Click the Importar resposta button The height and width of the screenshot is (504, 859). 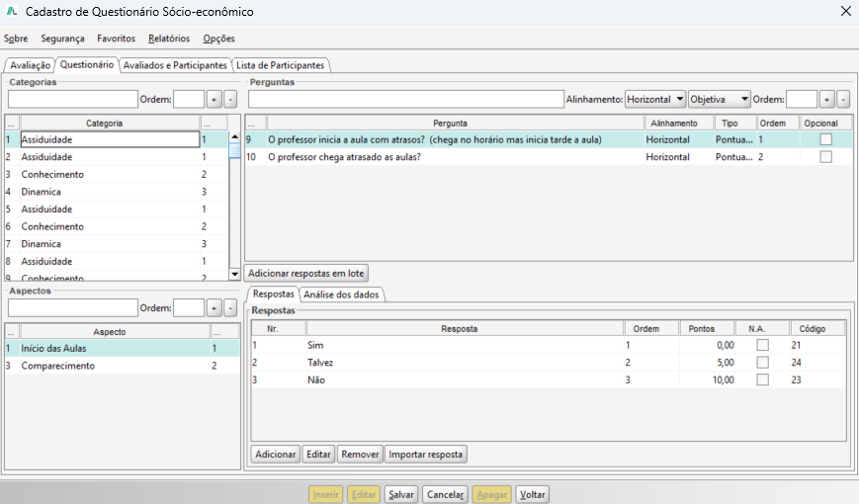point(426,455)
